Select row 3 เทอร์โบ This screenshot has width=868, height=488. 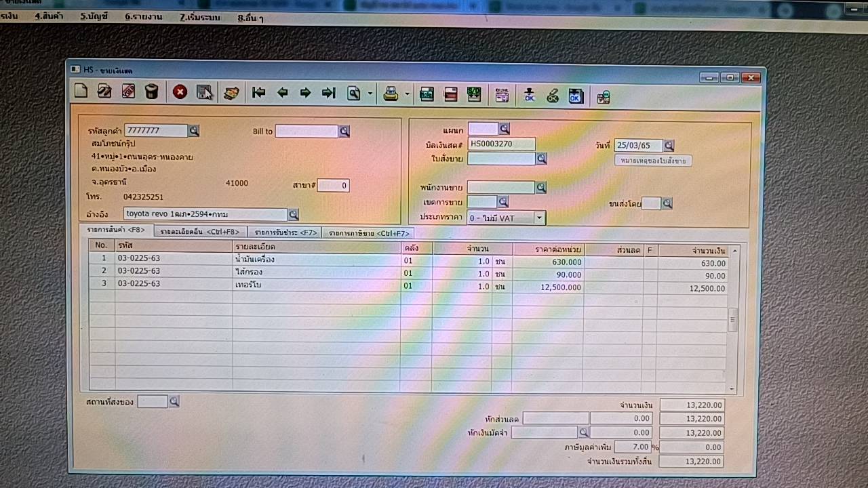pyautogui.click(x=408, y=286)
